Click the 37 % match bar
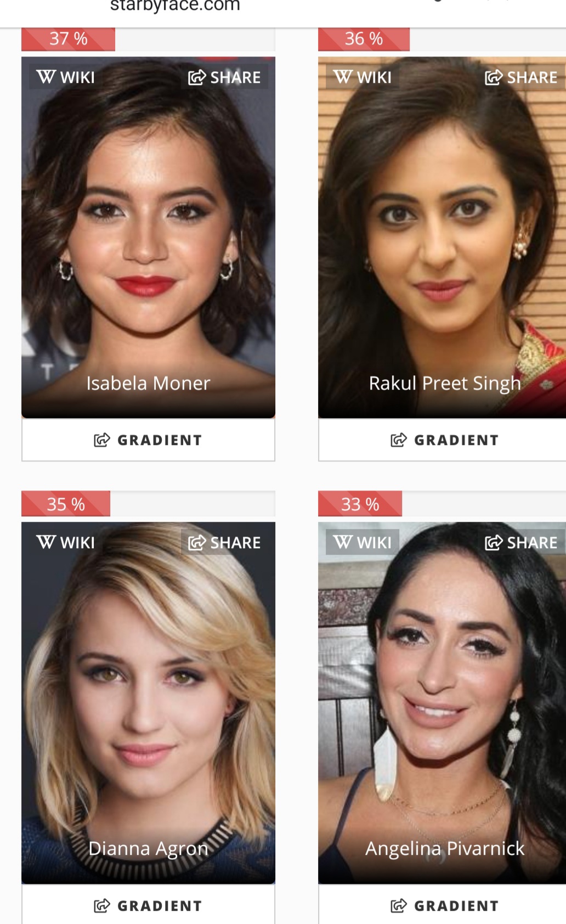Viewport: 566px width, 924px height. click(x=148, y=39)
